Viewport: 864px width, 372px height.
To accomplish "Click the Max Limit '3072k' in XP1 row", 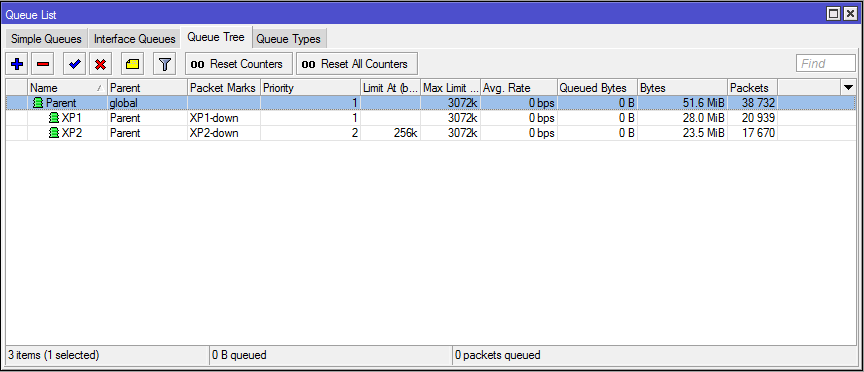I will 462,118.
